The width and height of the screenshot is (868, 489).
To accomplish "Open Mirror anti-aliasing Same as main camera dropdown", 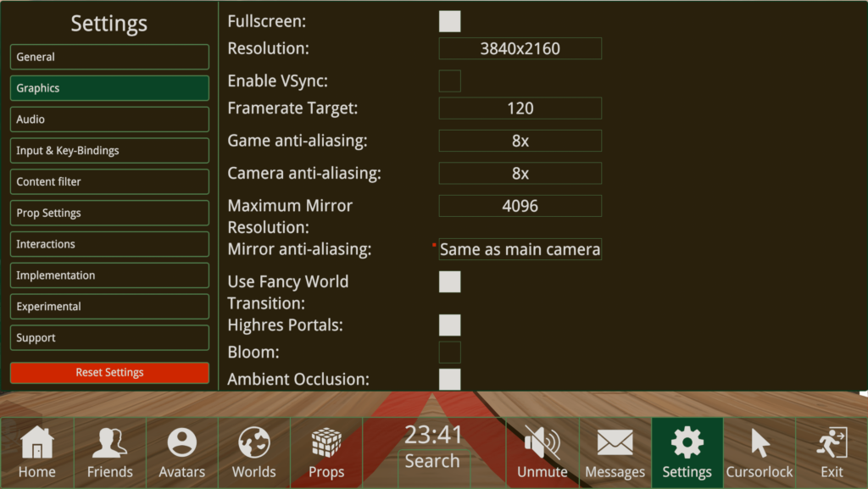I will click(520, 249).
